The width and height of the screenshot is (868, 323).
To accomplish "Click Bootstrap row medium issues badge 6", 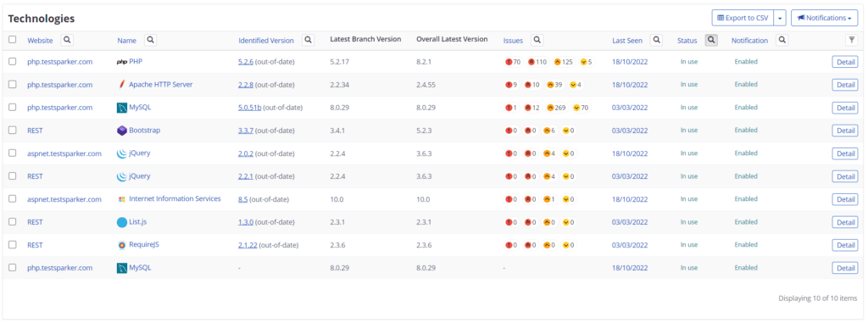I will tap(549, 131).
